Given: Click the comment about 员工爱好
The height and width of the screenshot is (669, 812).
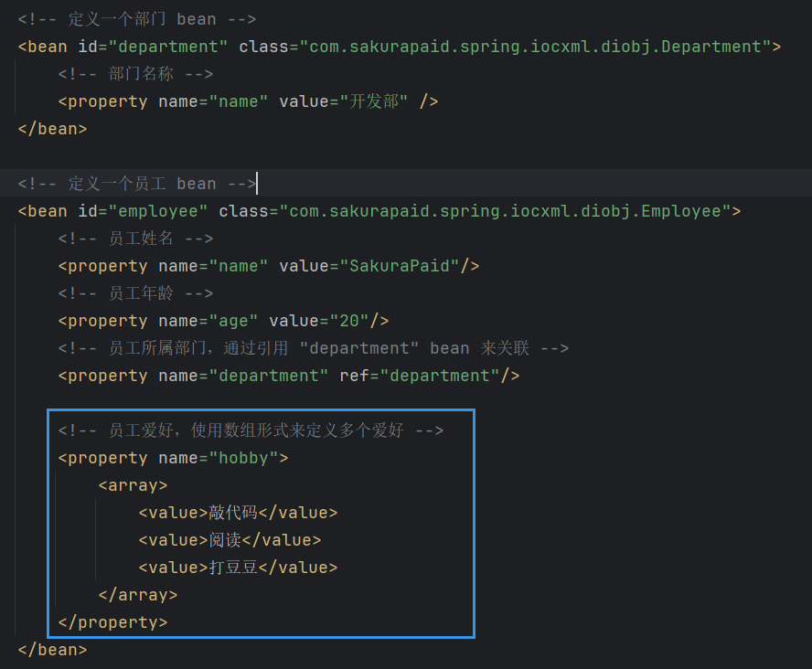Looking at the screenshot, I should 251,430.
